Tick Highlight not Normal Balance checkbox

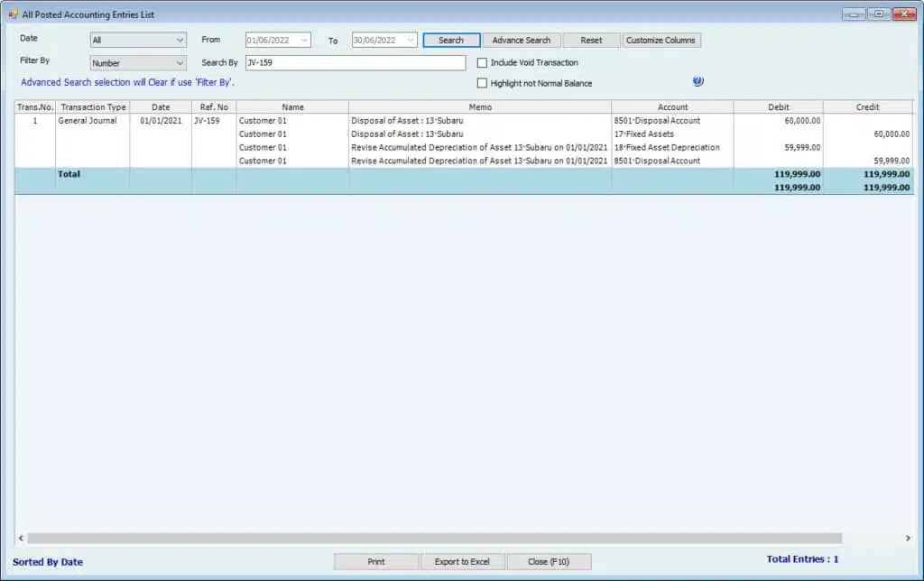tap(482, 83)
